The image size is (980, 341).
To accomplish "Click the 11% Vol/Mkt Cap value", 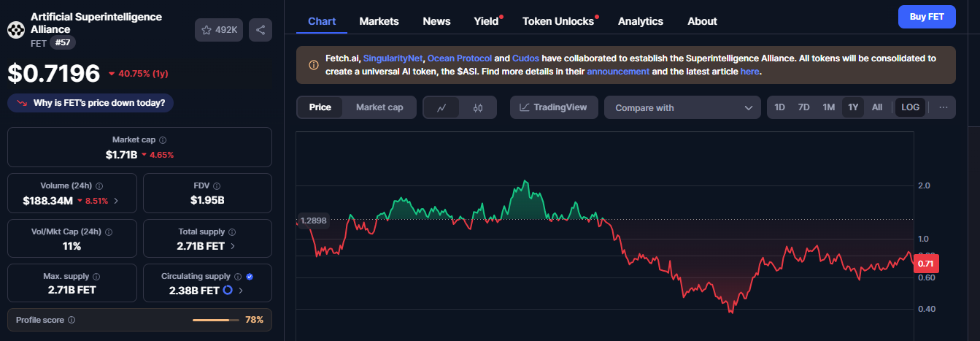I will (72, 246).
